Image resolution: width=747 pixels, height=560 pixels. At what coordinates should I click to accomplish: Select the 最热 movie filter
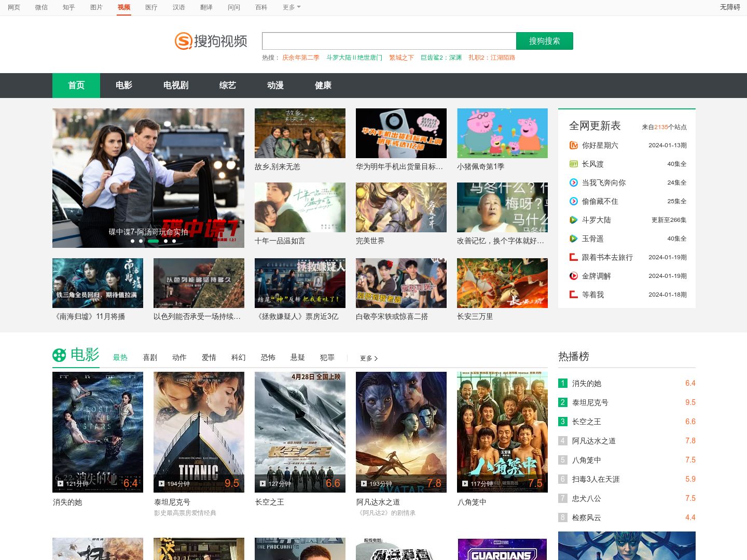(120, 358)
